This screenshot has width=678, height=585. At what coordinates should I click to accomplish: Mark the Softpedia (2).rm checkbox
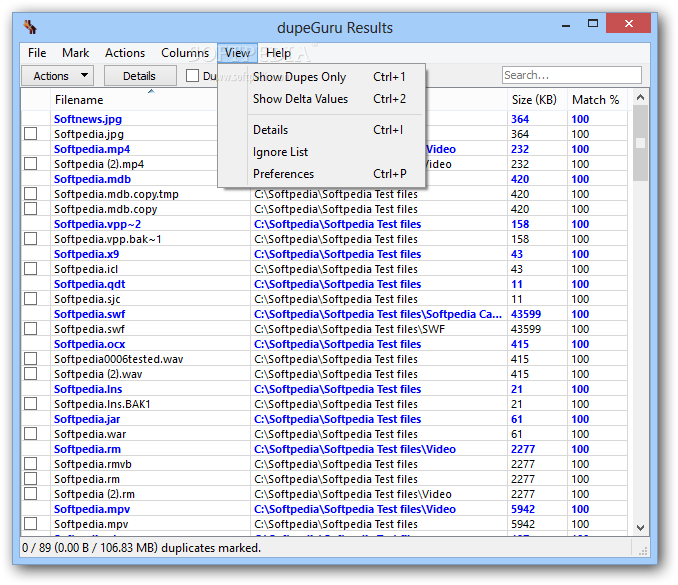click(x=31, y=494)
